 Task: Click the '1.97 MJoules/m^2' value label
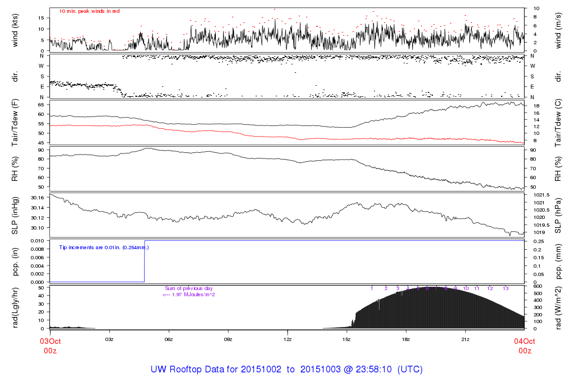(x=189, y=295)
